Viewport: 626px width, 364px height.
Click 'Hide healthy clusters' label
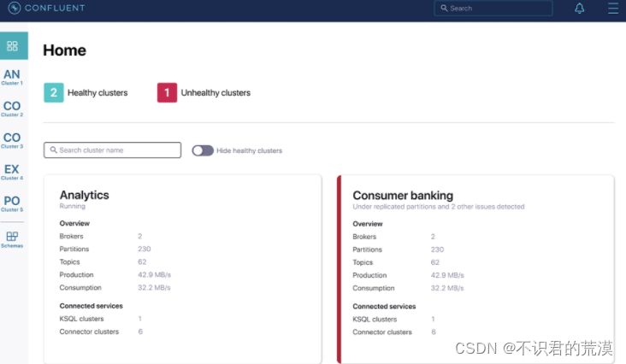coord(249,150)
